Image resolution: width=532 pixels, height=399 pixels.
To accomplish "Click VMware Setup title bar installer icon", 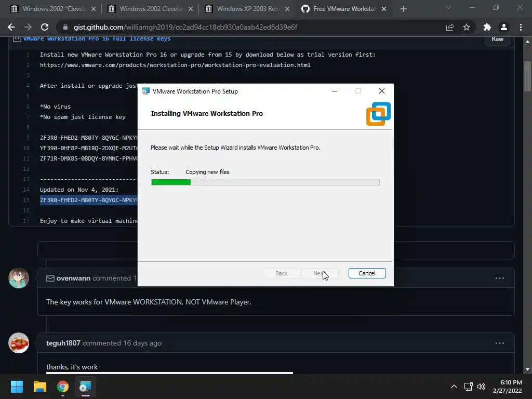I will coord(146,91).
